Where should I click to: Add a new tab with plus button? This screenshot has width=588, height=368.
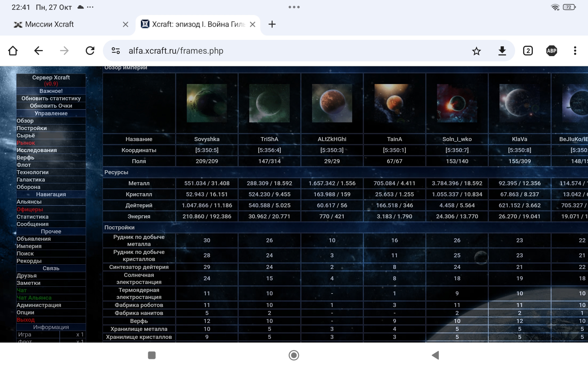pos(272,24)
